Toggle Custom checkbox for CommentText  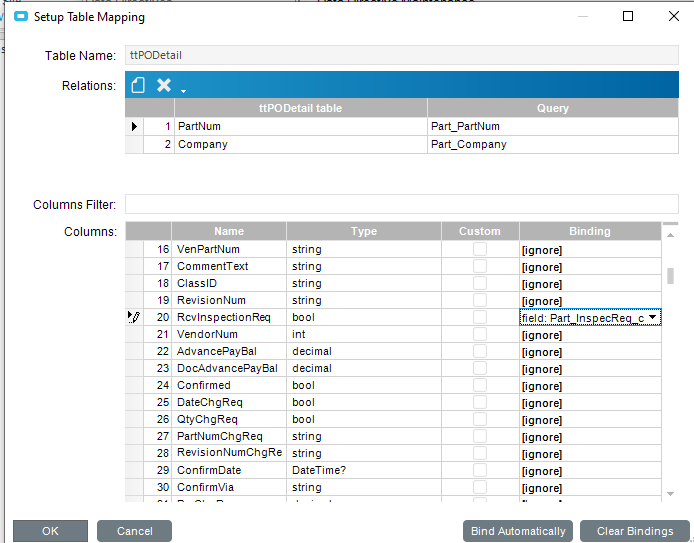click(x=480, y=266)
